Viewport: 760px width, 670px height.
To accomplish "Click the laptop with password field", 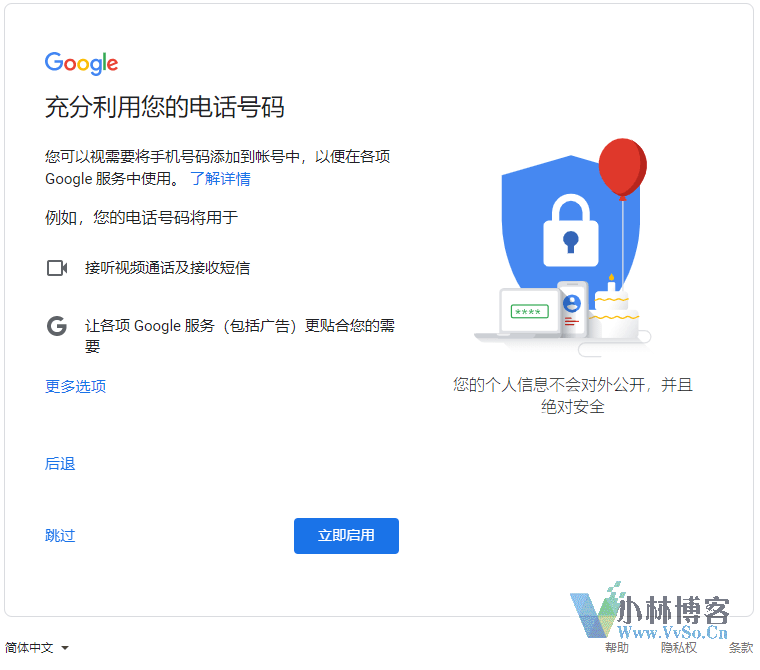I will click(521, 313).
